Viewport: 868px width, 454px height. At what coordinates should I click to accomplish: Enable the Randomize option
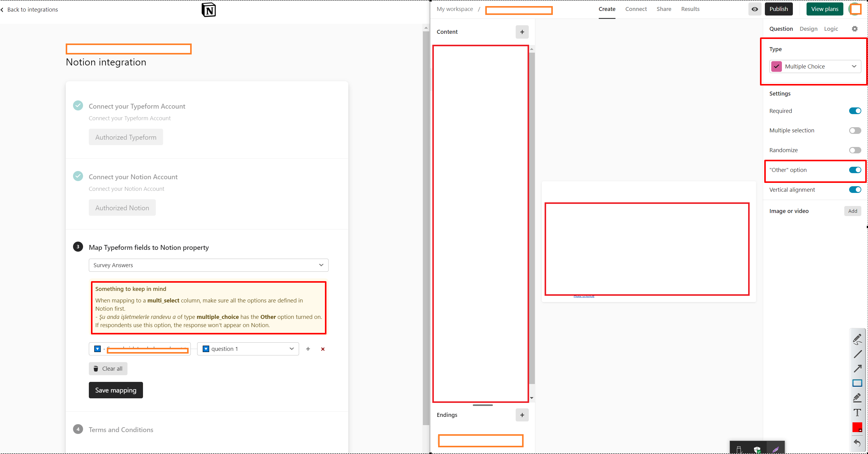click(x=855, y=150)
